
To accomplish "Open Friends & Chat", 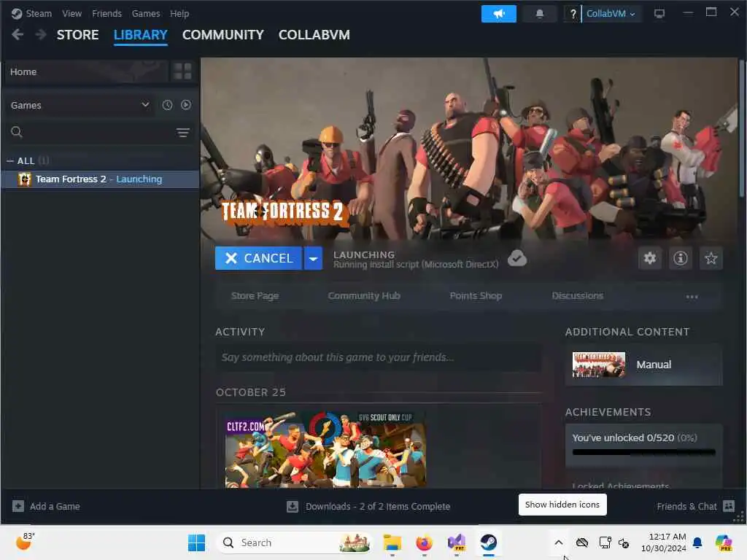I will click(x=695, y=506).
